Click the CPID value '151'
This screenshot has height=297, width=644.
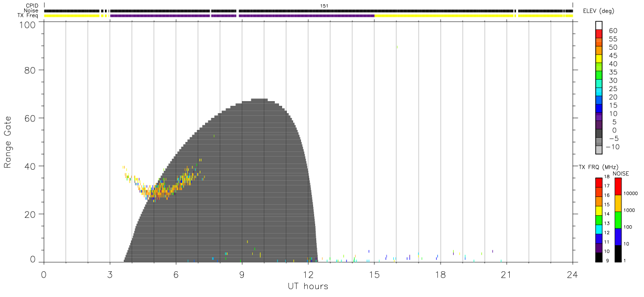tap(324, 6)
